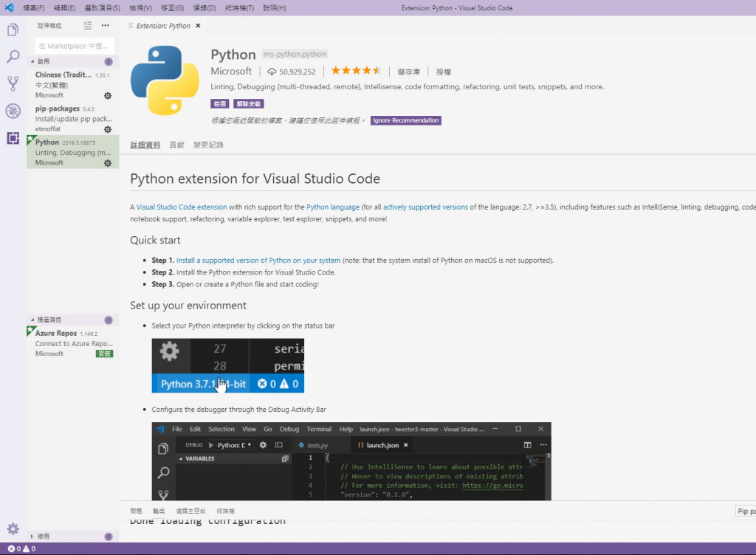Open 'actively supported versions' link
756x555 pixels.
click(425, 207)
